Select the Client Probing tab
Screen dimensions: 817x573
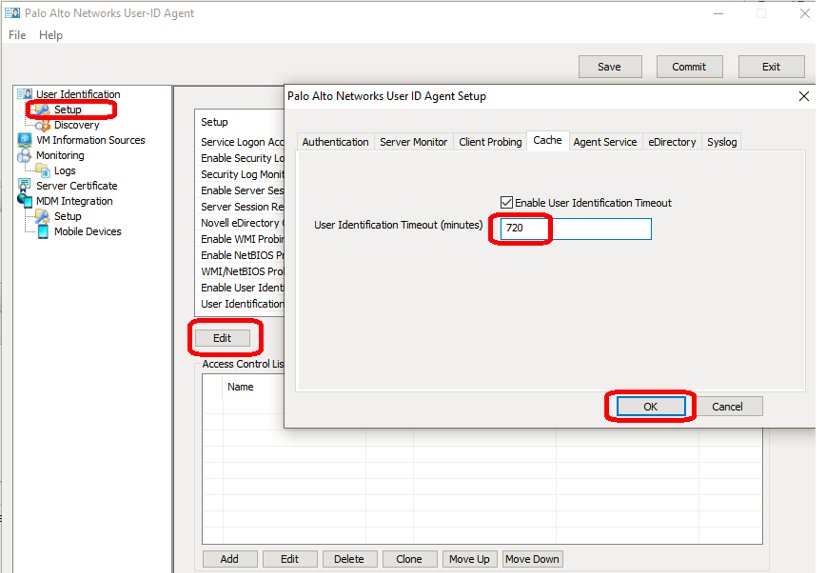coord(490,142)
